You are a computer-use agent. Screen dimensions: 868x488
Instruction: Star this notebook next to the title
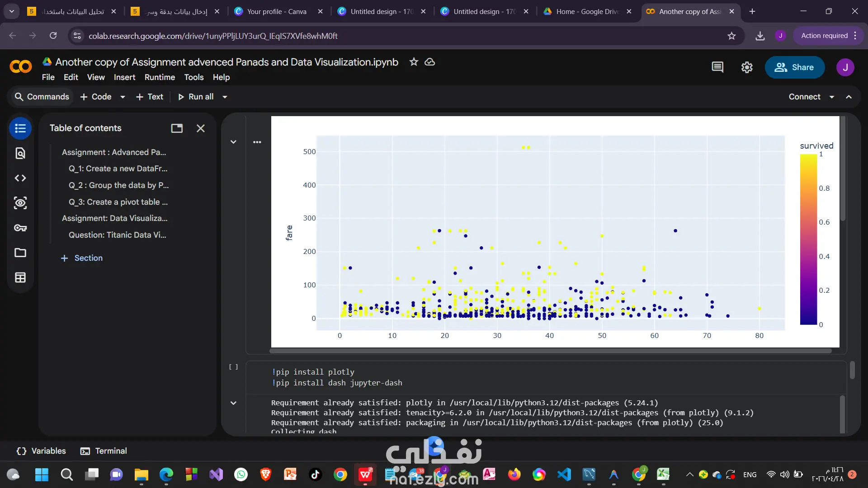pos(414,62)
